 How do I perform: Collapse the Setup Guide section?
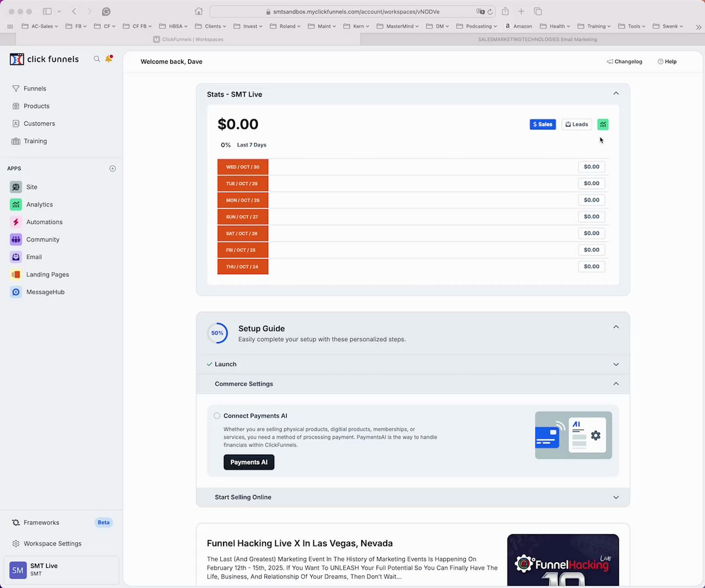616,327
